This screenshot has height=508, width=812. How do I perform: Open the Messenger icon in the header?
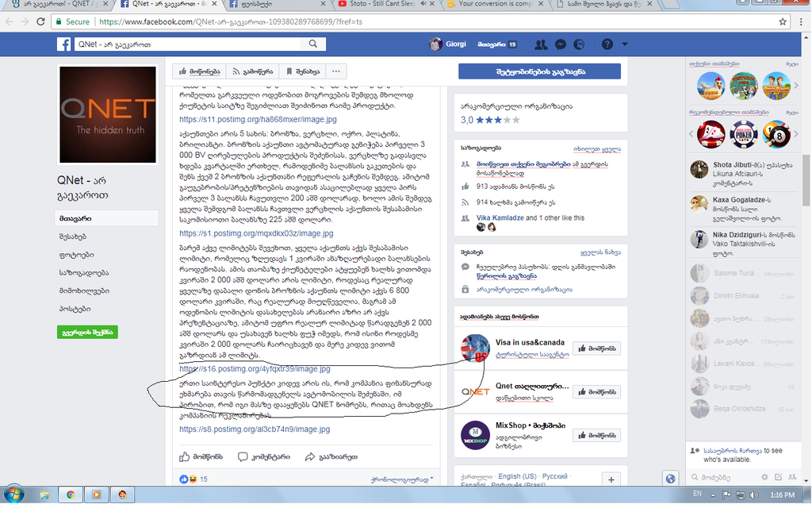[561, 44]
